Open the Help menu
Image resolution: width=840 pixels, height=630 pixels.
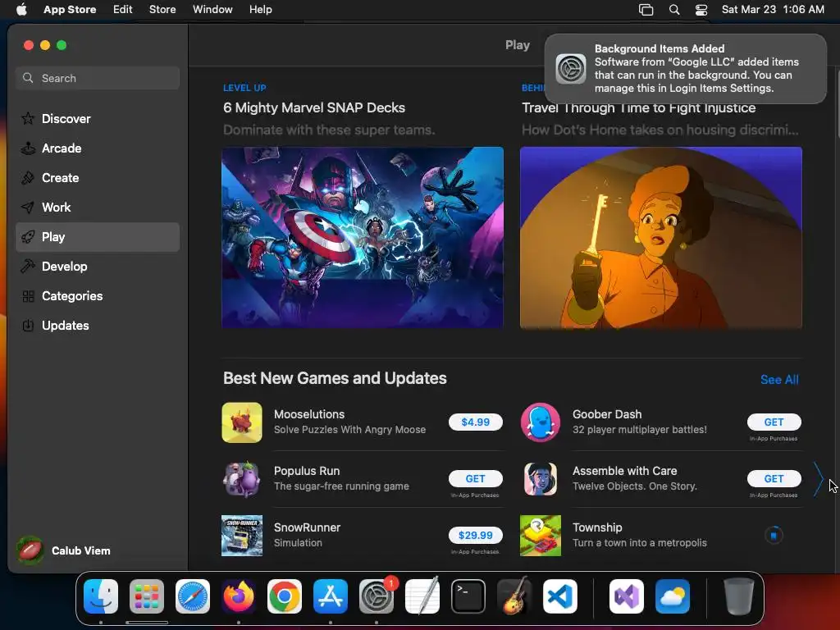pyautogui.click(x=260, y=10)
